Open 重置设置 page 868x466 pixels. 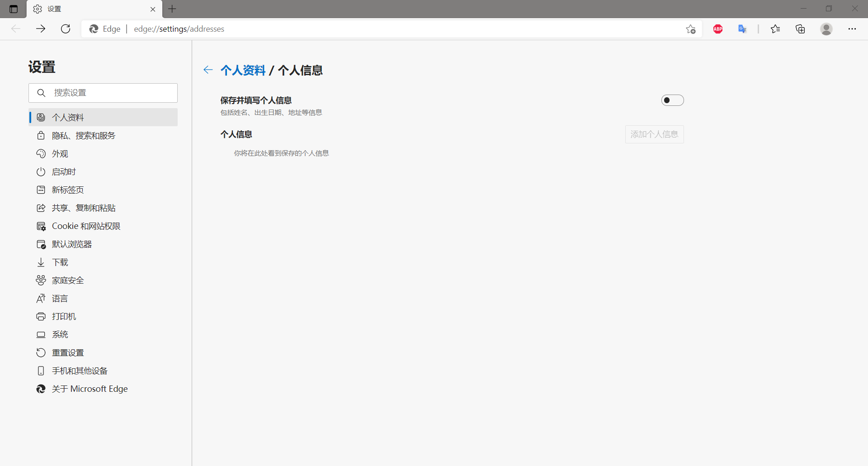click(x=103, y=352)
